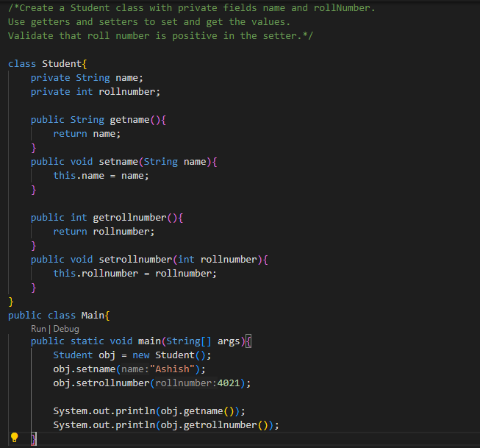Click "private String name;" line
Screen dimensions: 480x448
coord(87,78)
